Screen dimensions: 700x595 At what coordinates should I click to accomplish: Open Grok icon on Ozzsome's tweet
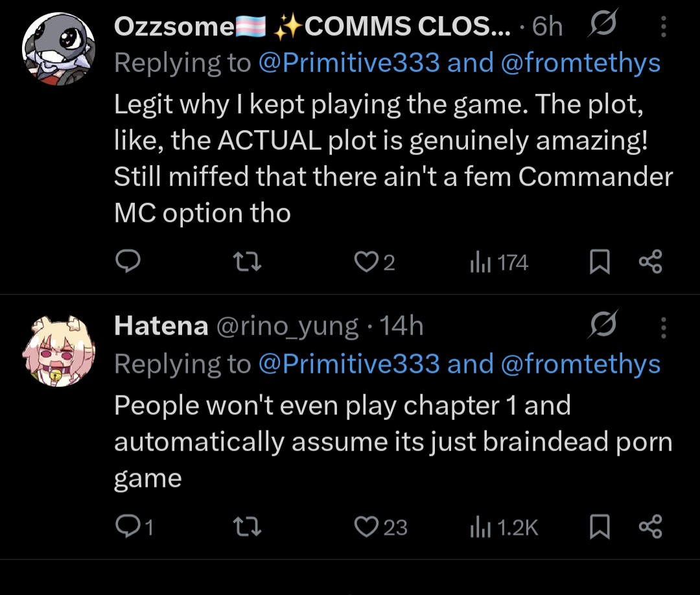tap(603, 26)
